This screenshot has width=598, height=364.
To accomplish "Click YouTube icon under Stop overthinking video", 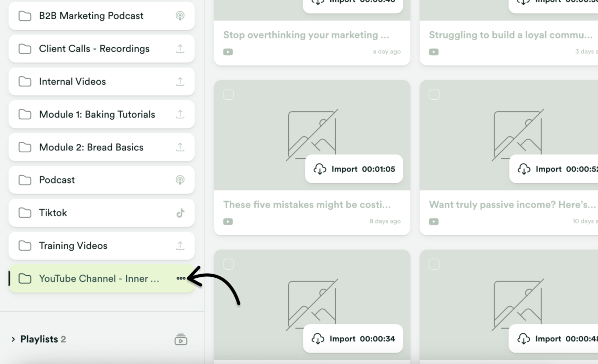I will pos(228,52).
